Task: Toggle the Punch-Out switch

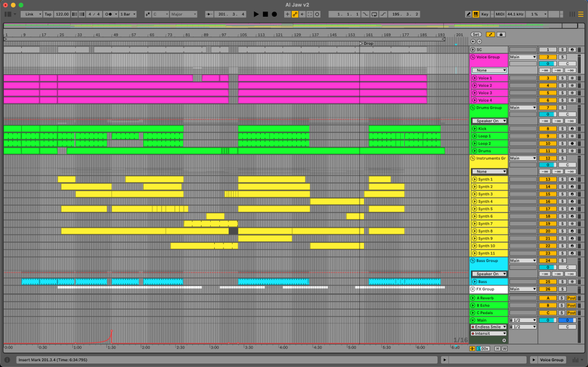Action: (383, 14)
